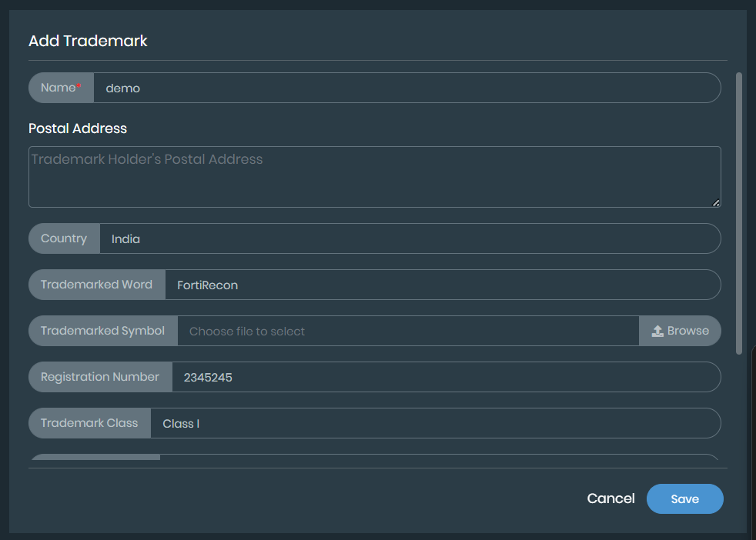
Task: Click the dialog's vertical scrollbar
Action: 739,213
